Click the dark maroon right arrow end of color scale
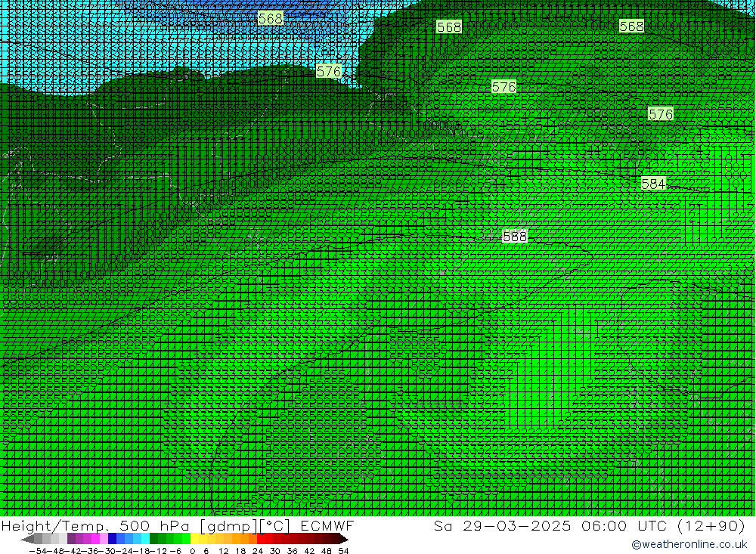756x554 pixels. tap(344, 540)
